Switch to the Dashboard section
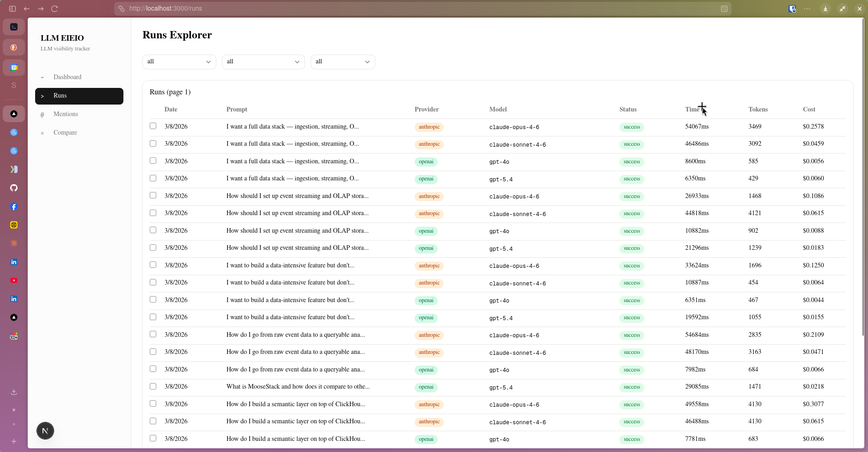The width and height of the screenshot is (868, 452). coord(67,77)
